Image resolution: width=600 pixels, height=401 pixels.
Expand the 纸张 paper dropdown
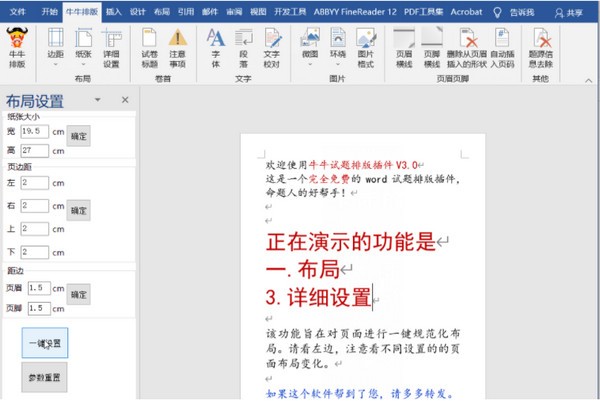tap(84, 47)
